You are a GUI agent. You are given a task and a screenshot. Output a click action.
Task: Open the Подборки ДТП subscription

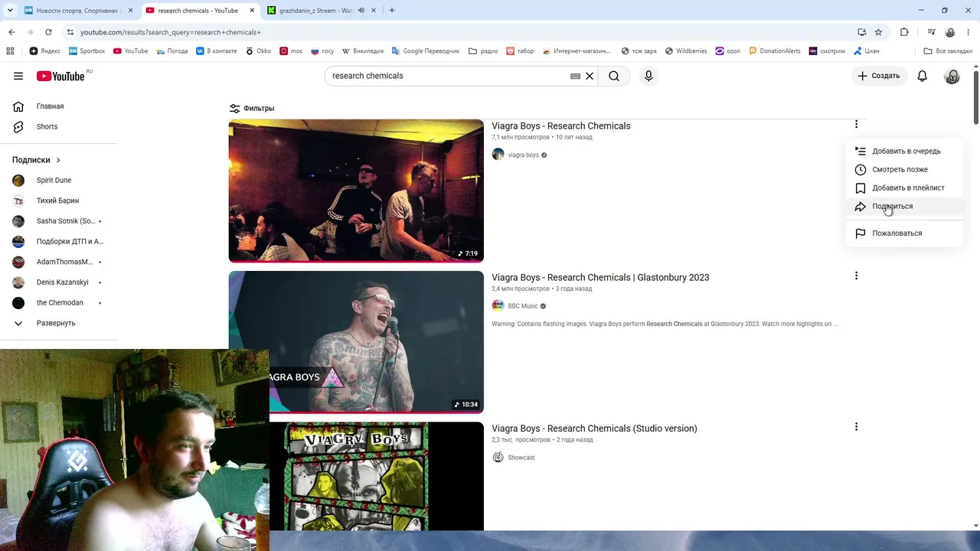point(59,241)
